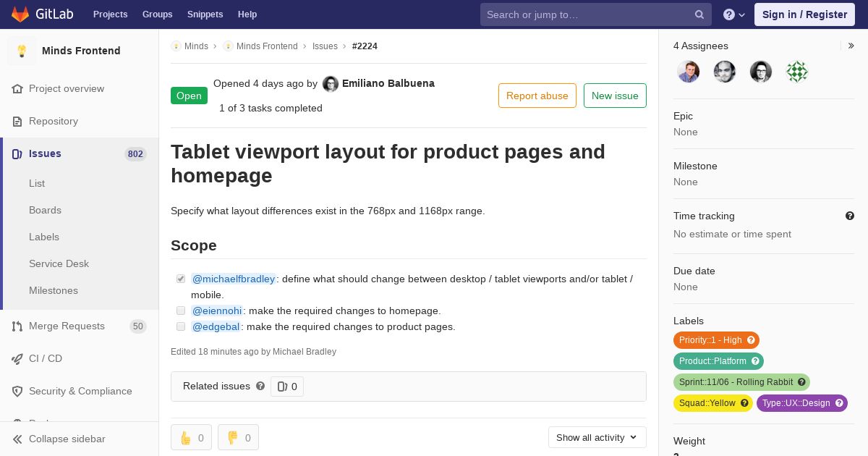
Task: Give a thumbs down reaction
Action: [239, 437]
